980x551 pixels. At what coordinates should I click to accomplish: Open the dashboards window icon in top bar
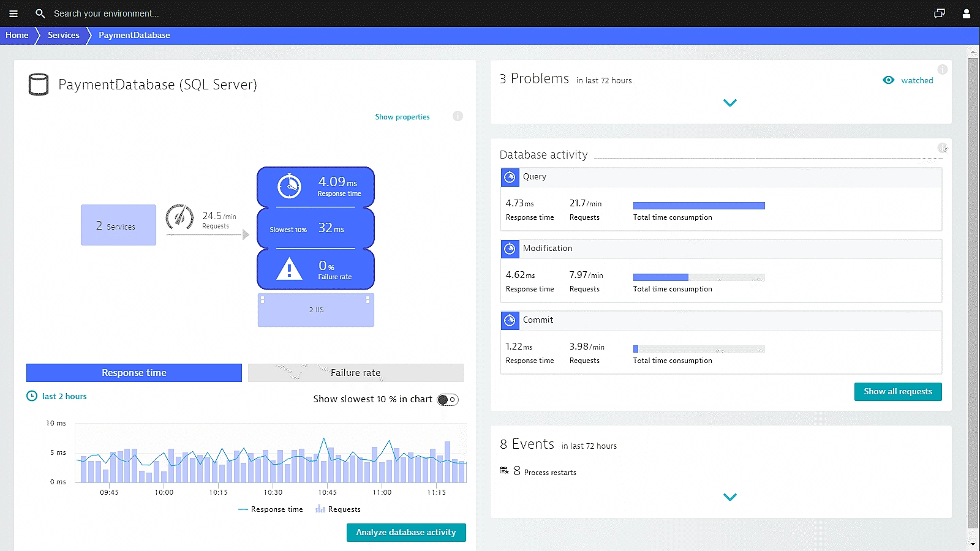click(x=940, y=13)
